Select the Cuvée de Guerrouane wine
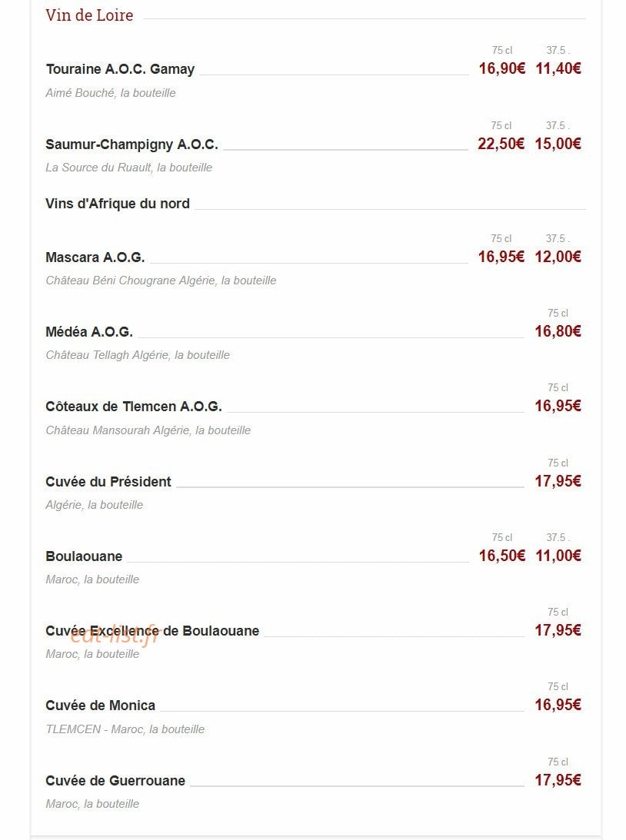Viewport: 626px width, 840px height. (115, 781)
